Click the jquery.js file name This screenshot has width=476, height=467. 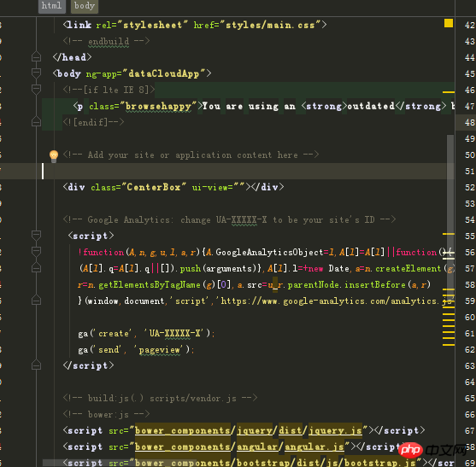[335, 430]
